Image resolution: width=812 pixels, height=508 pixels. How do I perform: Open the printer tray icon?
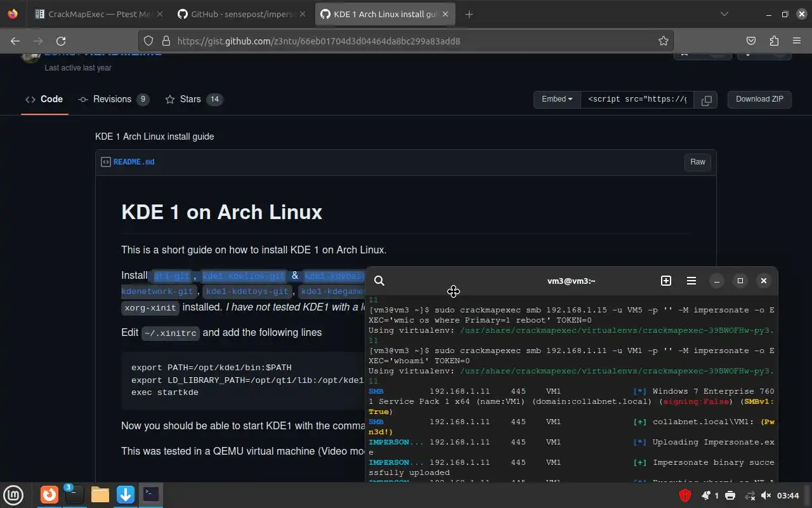tap(730, 495)
